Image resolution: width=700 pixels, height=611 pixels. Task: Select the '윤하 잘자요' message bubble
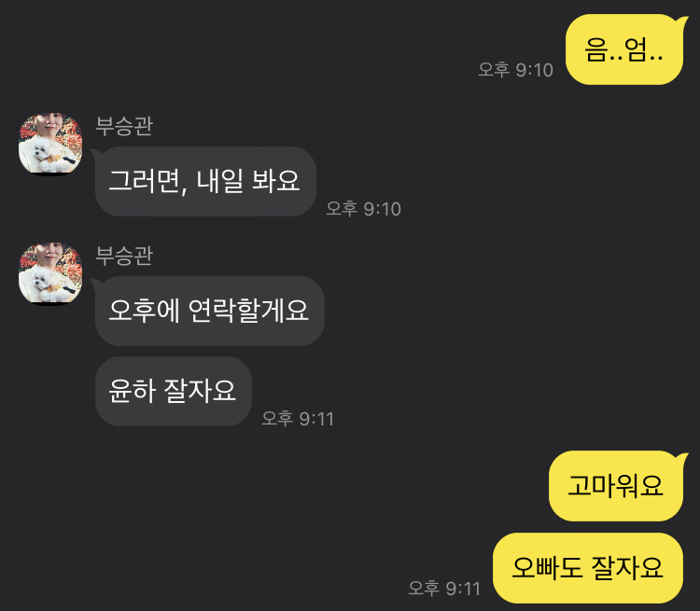[x=174, y=392]
